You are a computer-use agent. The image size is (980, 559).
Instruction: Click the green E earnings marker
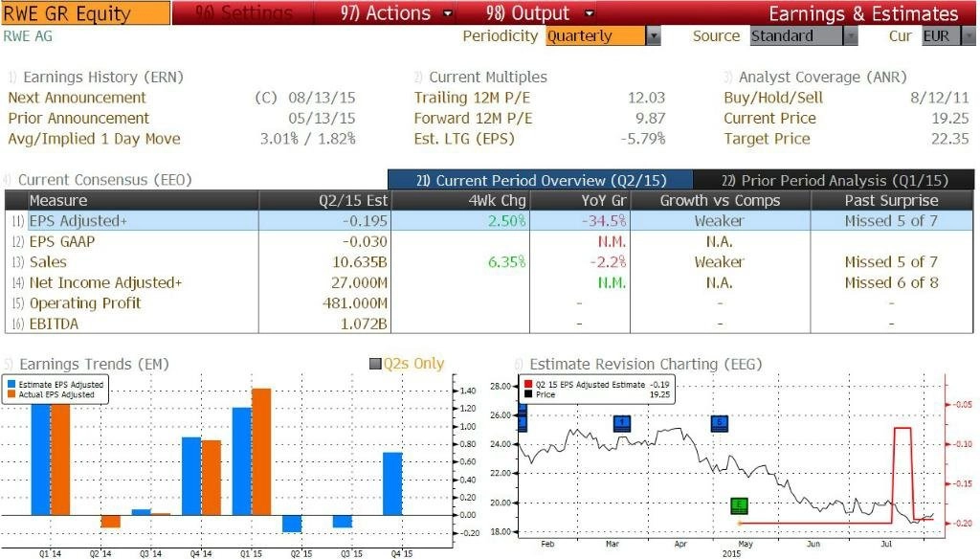[740, 504]
